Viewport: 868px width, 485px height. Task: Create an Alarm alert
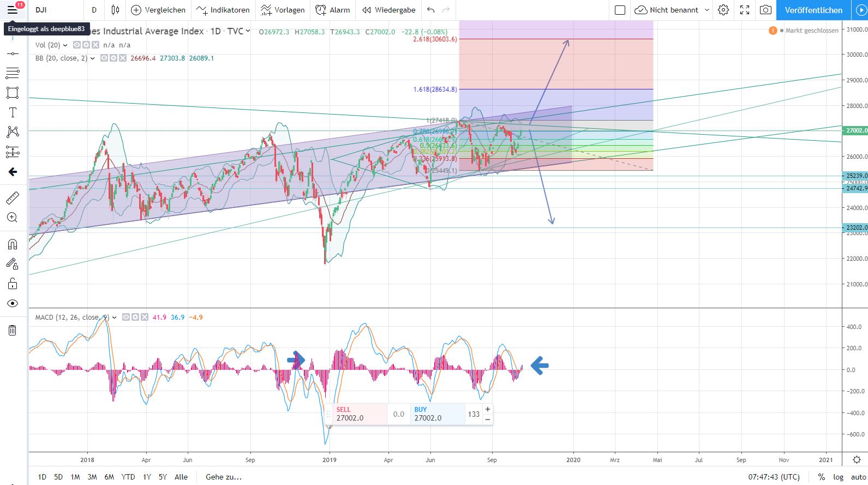(333, 10)
